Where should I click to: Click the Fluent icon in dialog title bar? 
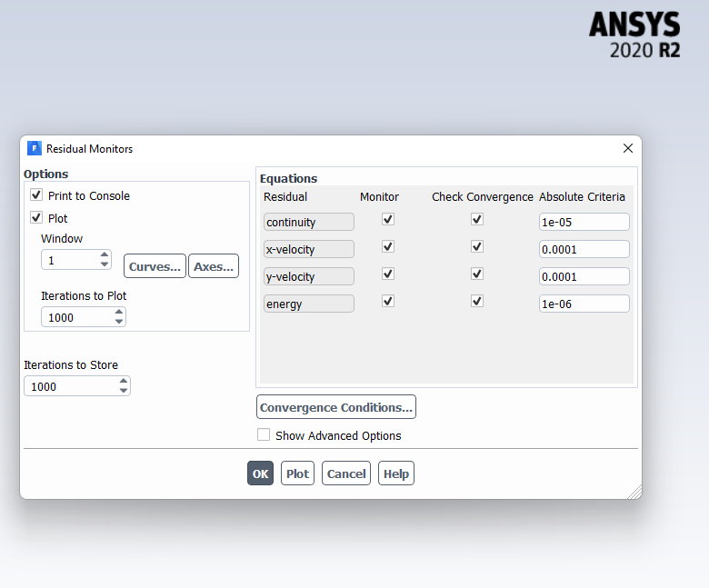click(x=35, y=148)
